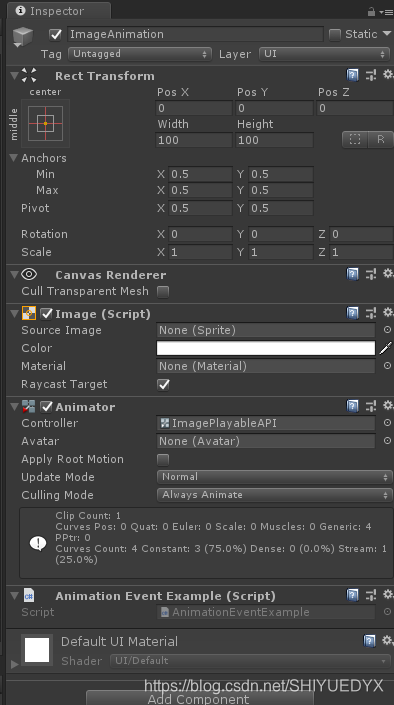
Task: Click the ImageAnimation name field
Action: (195, 34)
